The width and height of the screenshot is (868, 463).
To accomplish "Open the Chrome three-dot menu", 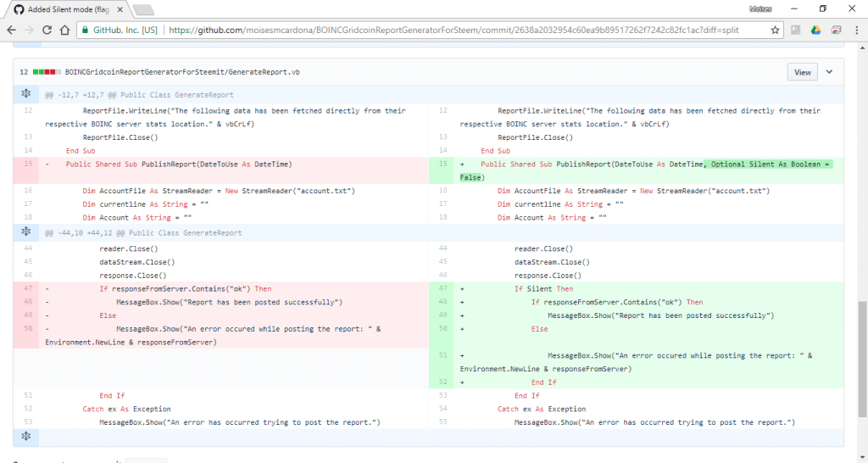I will (856, 30).
